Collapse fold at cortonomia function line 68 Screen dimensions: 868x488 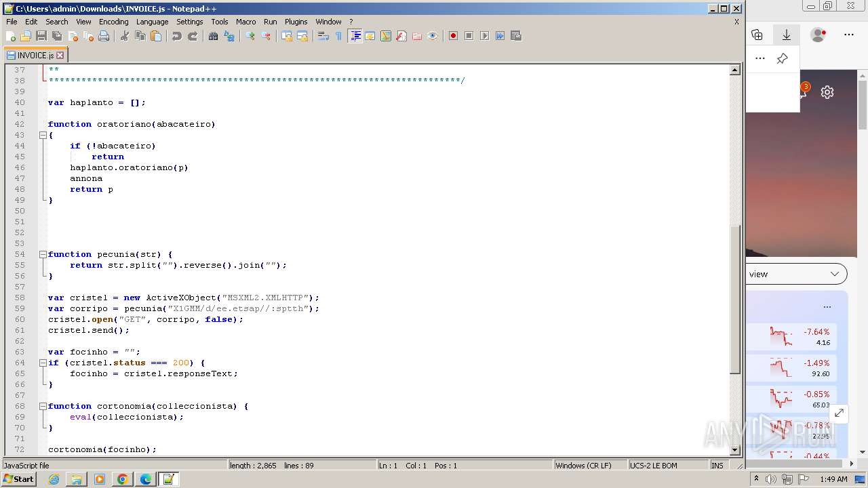(x=43, y=406)
